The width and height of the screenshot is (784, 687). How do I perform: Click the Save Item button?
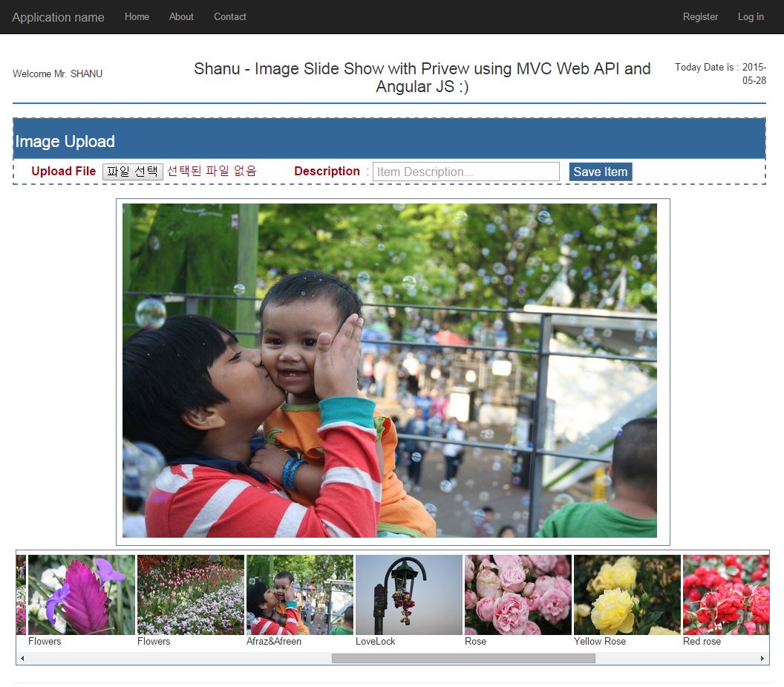pos(601,172)
